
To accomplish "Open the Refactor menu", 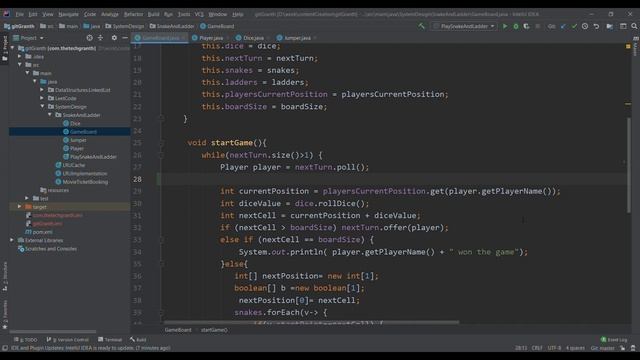I will [133, 14].
